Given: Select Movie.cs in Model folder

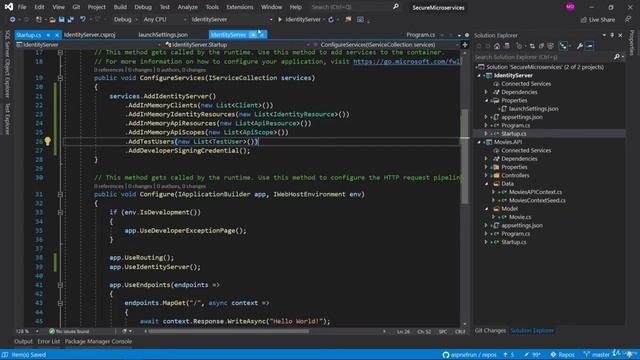Looking at the screenshot, I should [520, 217].
